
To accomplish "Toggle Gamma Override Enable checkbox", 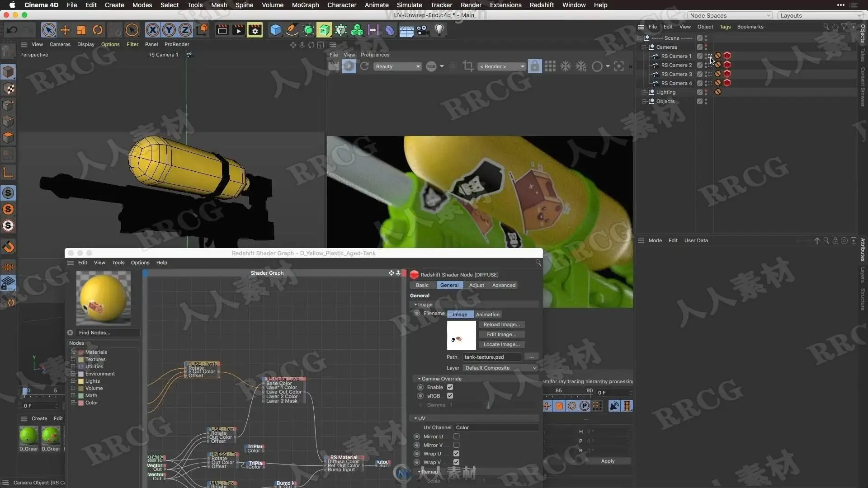I will 450,387.
